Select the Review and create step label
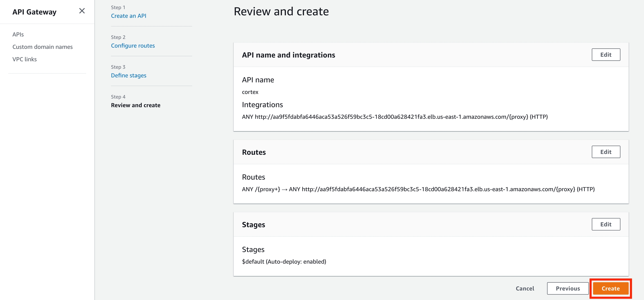 click(x=136, y=105)
